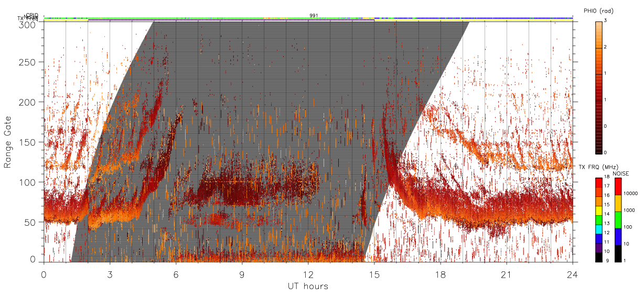Click the TX FRQ legend label 10

[x=607, y=251]
